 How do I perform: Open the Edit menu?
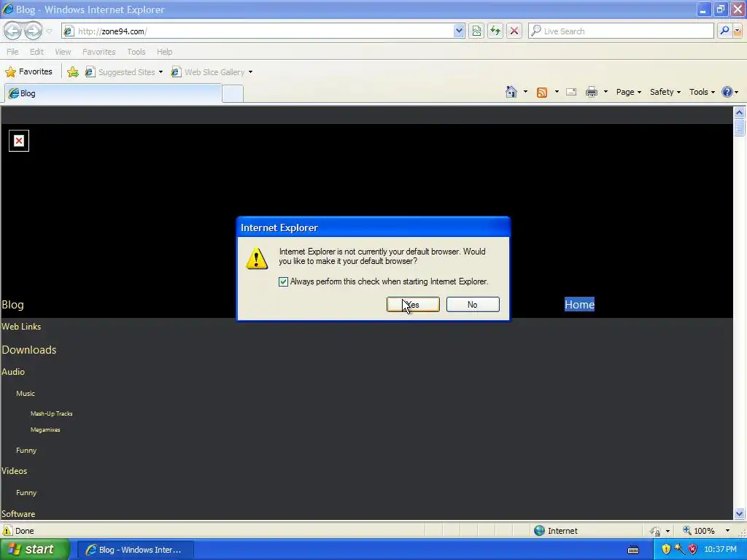(36, 52)
